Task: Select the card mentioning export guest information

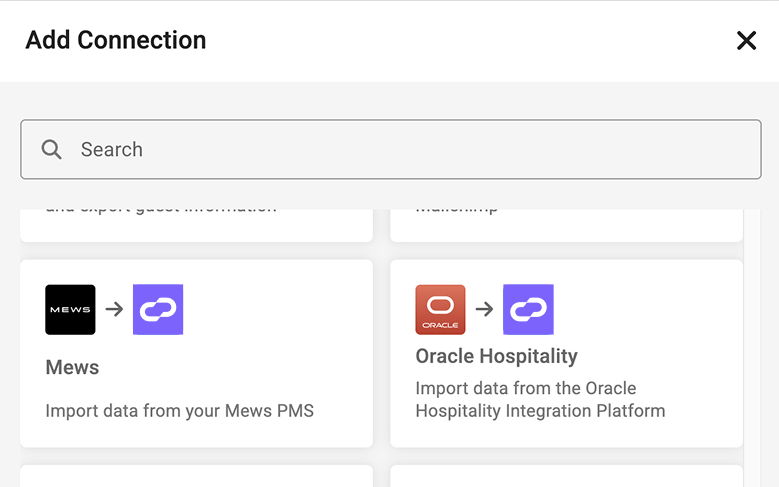Action: click(196, 224)
